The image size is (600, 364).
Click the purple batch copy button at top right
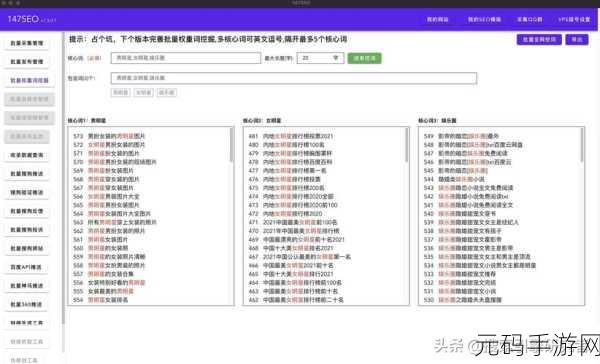pos(539,39)
